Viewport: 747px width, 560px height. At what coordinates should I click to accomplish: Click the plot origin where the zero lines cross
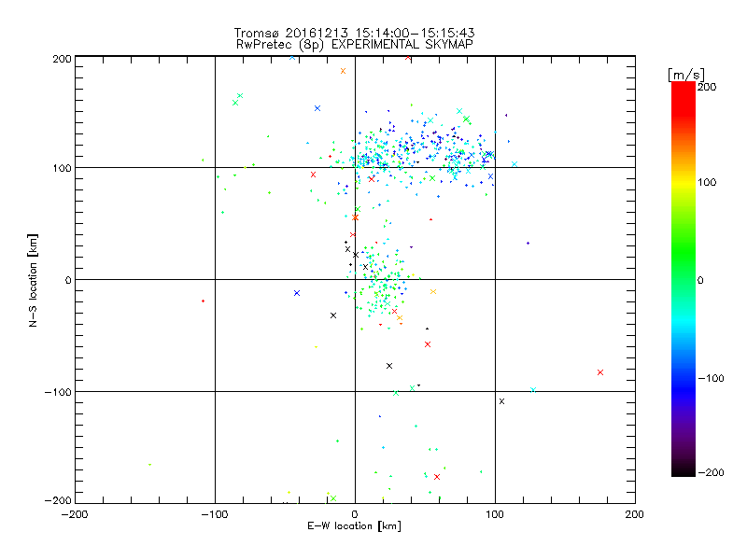pos(355,279)
